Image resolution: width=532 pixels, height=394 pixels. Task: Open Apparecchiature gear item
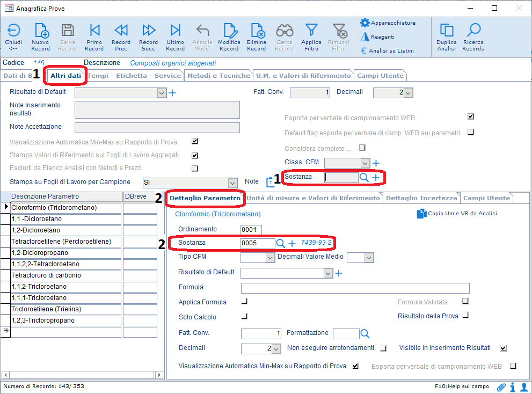(x=388, y=23)
